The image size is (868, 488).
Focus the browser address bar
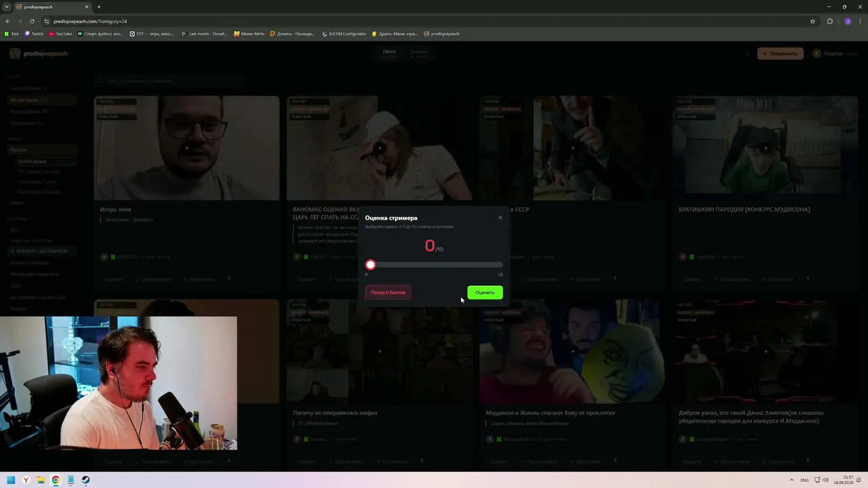click(427, 21)
